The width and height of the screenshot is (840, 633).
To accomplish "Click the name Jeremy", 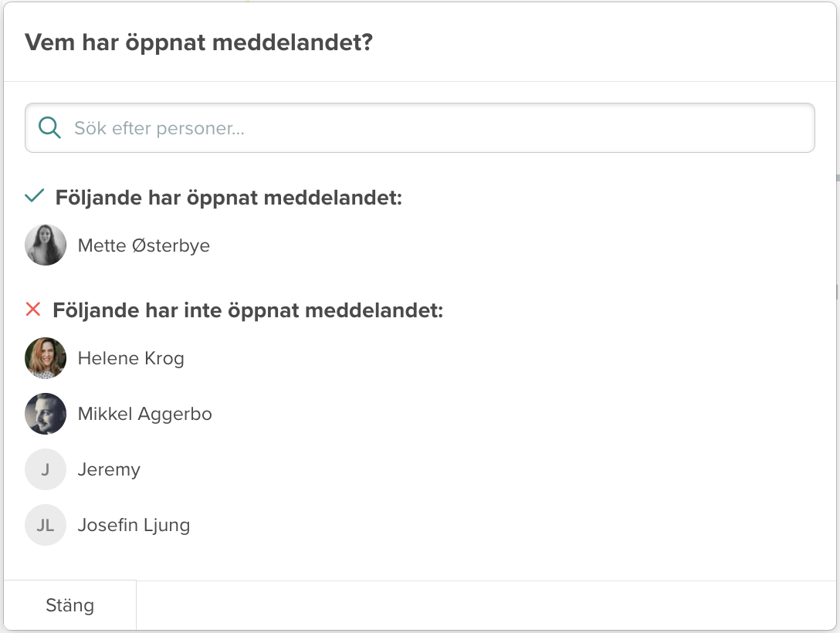I will click(x=109, y=469).
